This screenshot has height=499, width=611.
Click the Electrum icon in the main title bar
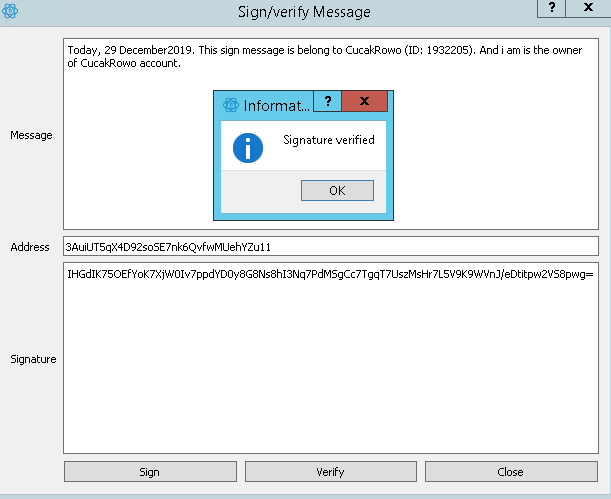pyautogui.click(x=10, y=11)
